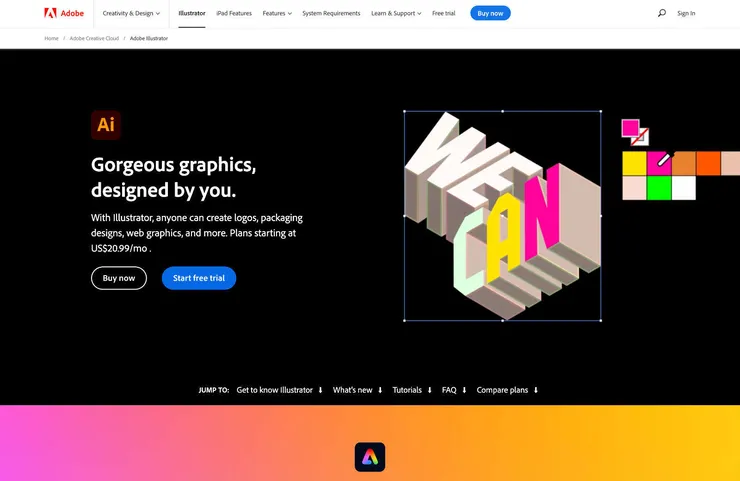Click the blue Buy now button in header
The height and width of the screenshot is (481, 740).
point(490,13)
